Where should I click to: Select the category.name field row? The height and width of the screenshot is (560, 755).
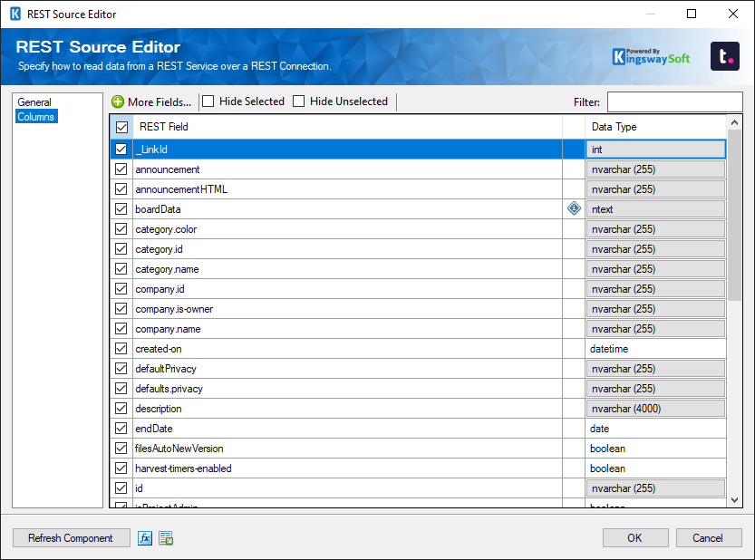(x=347, y=269)
